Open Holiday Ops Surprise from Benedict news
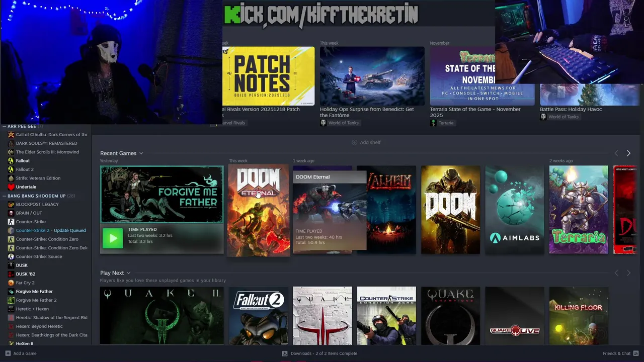 (x=367, y=112)
